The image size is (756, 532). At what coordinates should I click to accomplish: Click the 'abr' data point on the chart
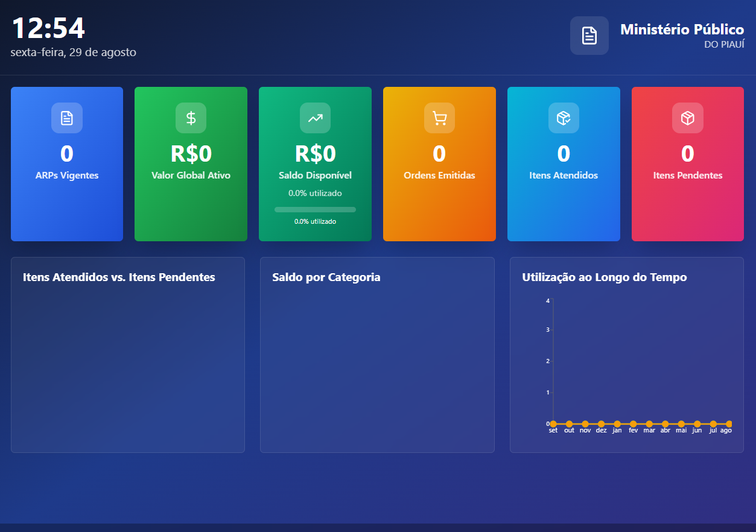click(665, 424)
